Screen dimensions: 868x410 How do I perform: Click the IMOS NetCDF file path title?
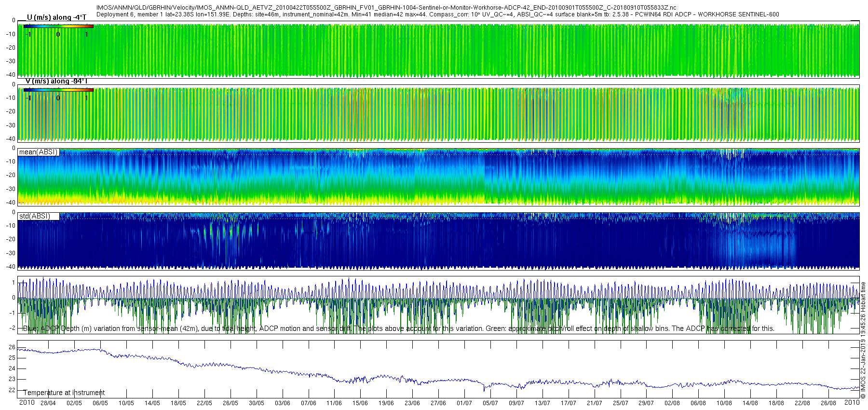pyautogui.click(x=386, y=8)
